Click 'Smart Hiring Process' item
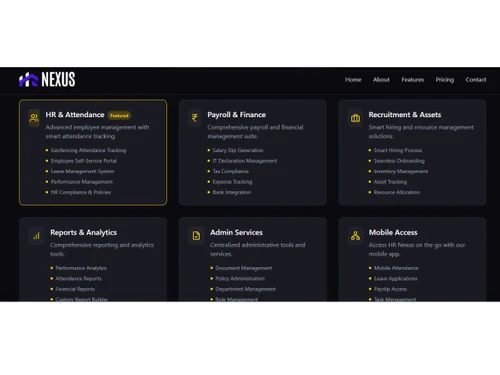The width and height of the screenshot is (500, 375). click(x=398, y=150)
